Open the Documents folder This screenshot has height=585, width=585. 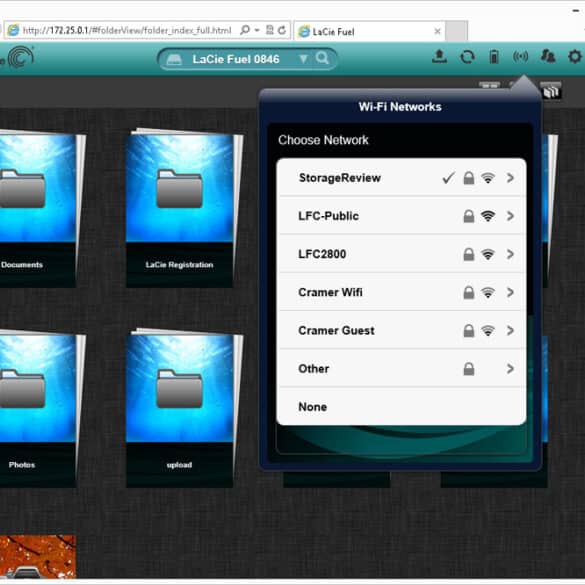[x=37, y=209]
